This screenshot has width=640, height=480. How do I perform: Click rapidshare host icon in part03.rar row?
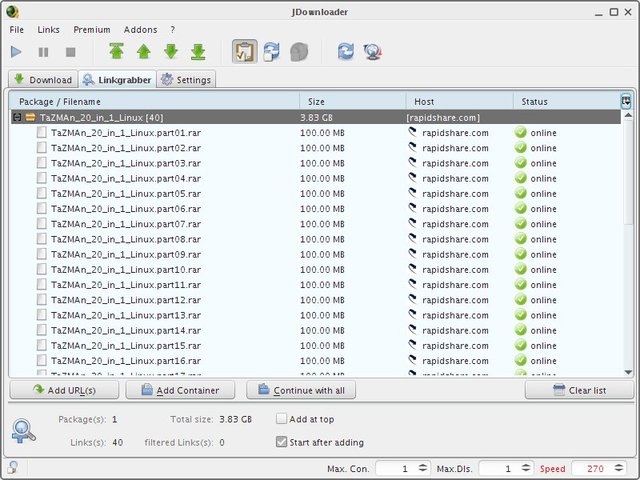(x=413, y=163)
